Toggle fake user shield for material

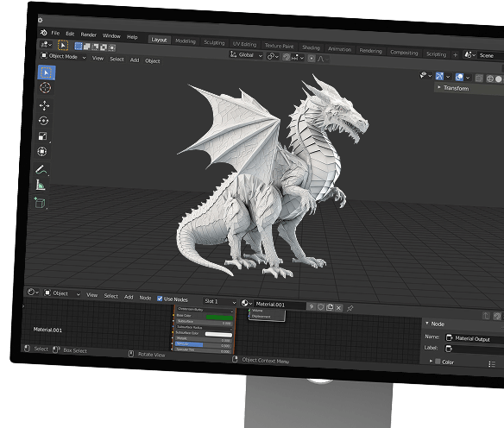pyautogui.click(x=320, y=307)
